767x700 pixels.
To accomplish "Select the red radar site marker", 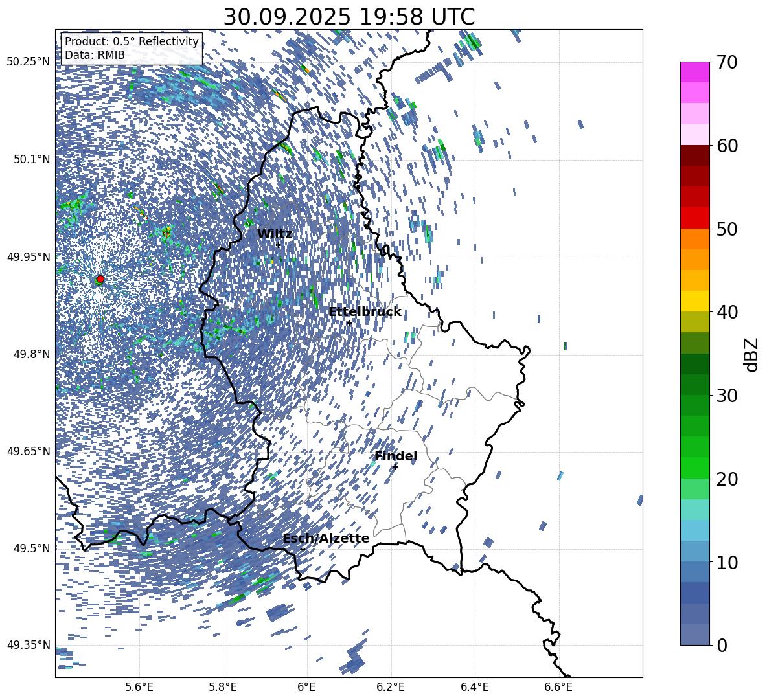I will click(x=100, y=279).
